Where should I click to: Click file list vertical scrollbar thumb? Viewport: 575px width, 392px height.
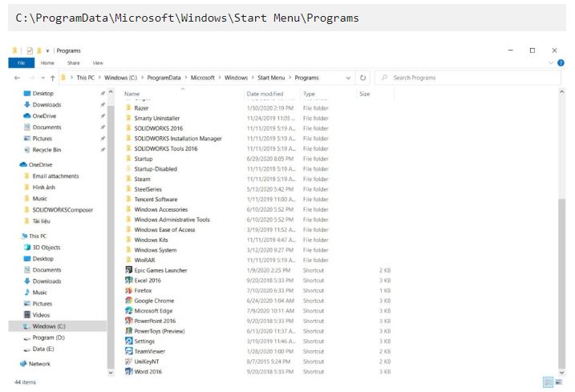click(561, 284)
